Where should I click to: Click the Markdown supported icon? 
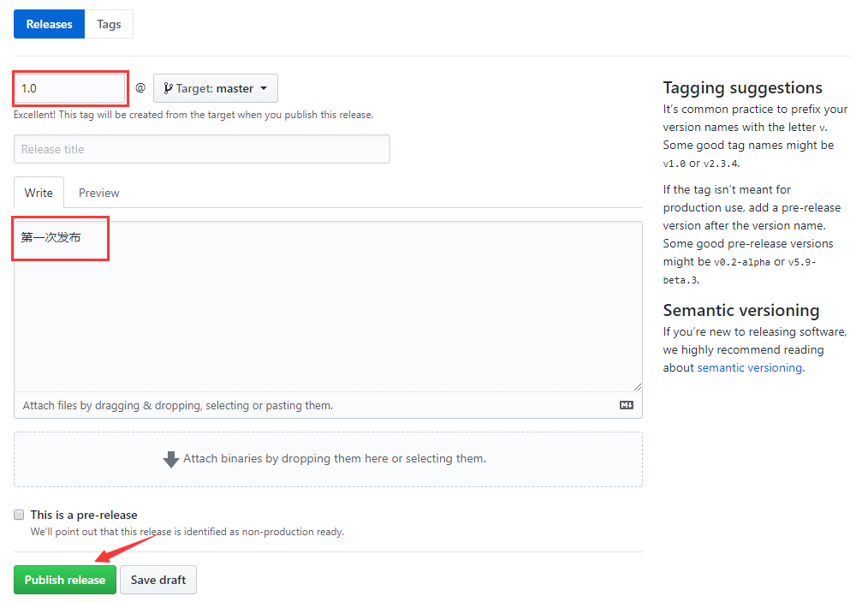[x=627, y=405]
